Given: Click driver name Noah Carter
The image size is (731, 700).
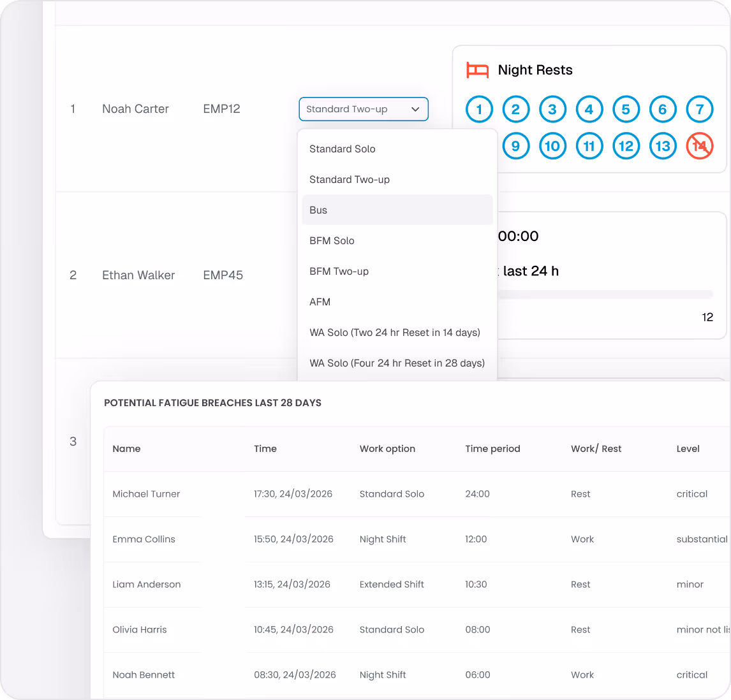Looking at the screenshot, I should point(135,109).
